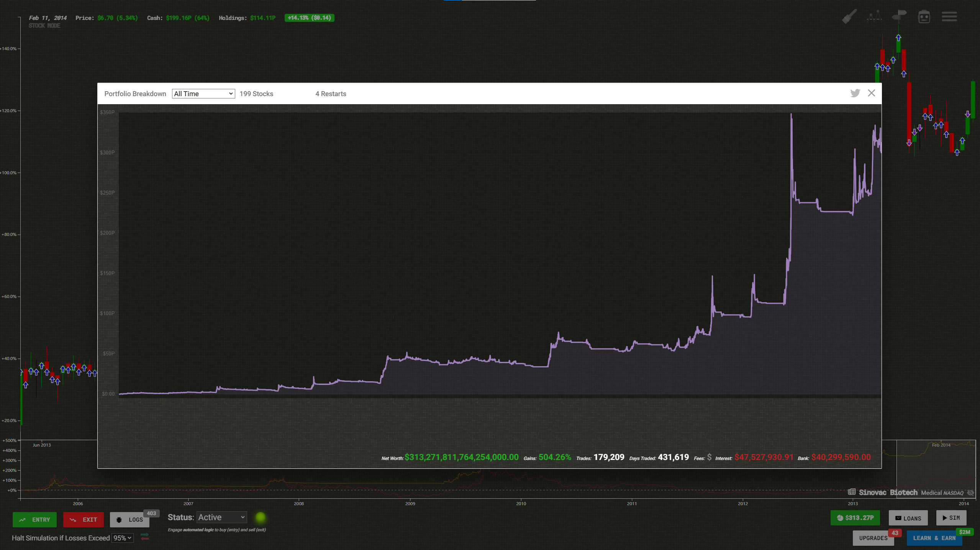Open the green ENTRY logic button

coord(34,520)
